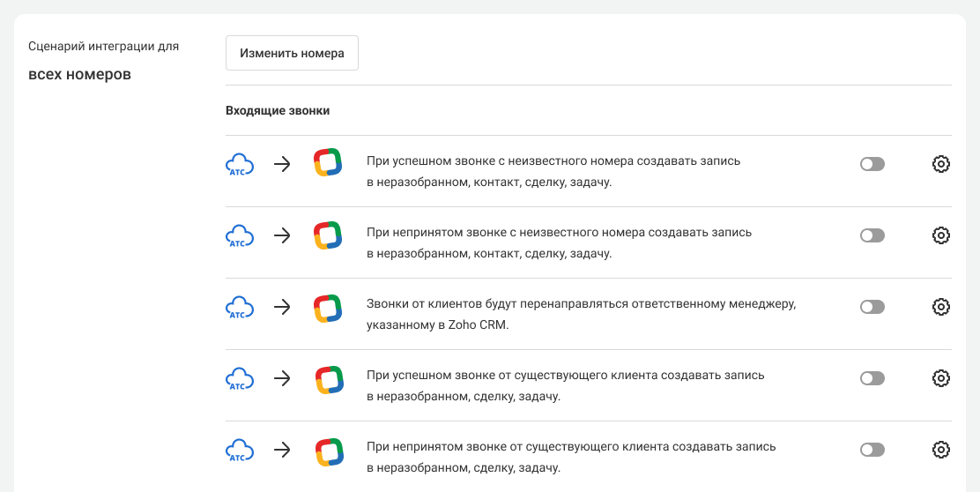Click Zoho CRM icon in missed unknown number row
The height and width of the screenshot is (492, 980).
tap(328, 235)
